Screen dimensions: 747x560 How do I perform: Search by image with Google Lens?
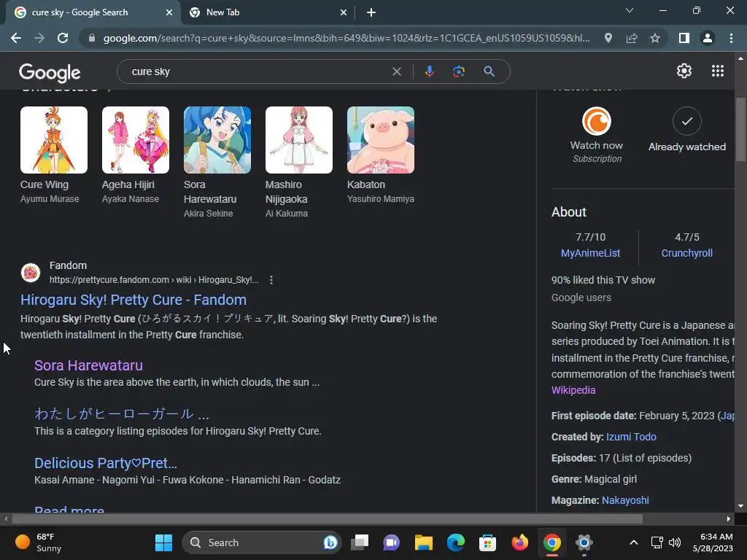tap(459, 71)
